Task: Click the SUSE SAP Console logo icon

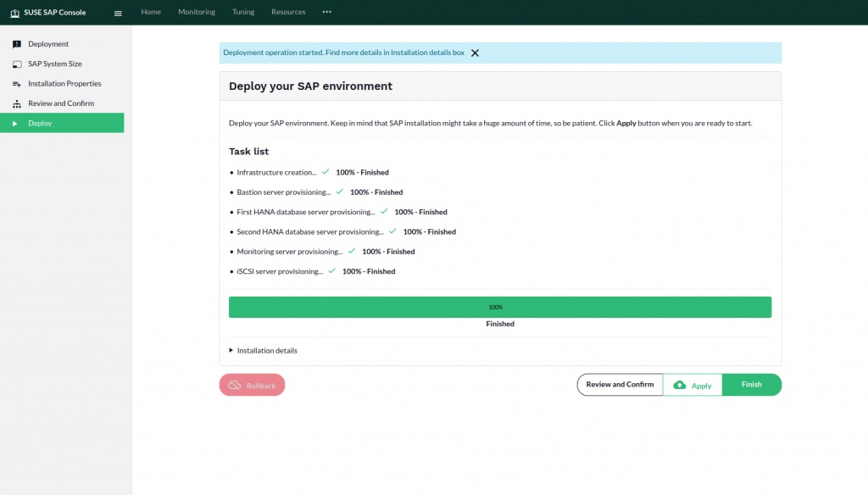Action: pos(15,13)
